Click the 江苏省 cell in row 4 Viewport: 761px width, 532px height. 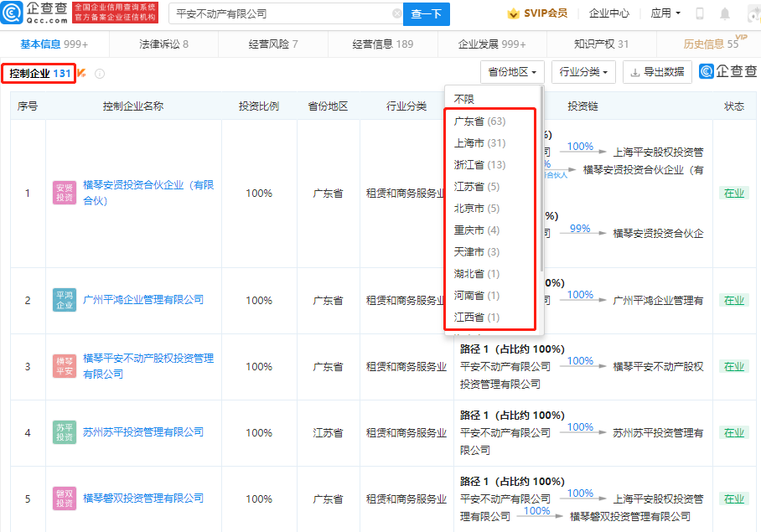[328, 432]
